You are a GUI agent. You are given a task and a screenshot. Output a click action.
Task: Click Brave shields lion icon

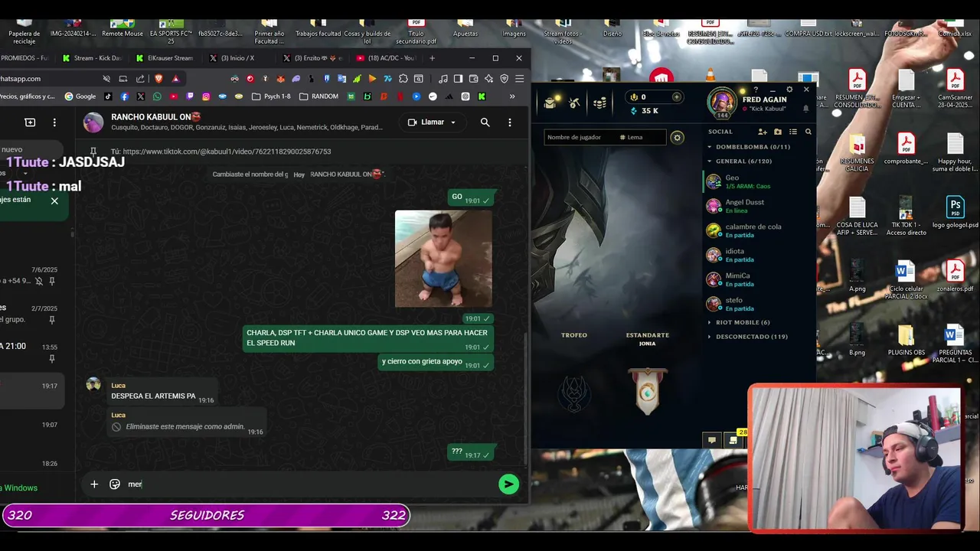159,78
